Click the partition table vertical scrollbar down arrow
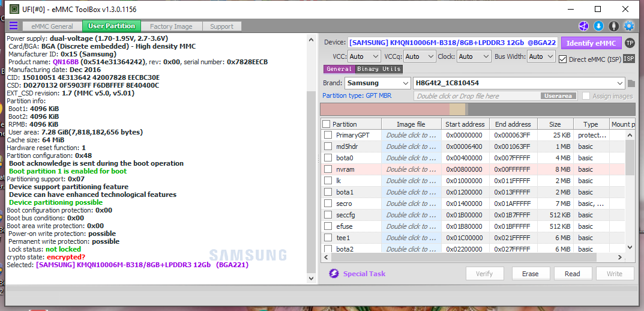The image size is (644, 311). pyautogui.click(x=630, y=247)
